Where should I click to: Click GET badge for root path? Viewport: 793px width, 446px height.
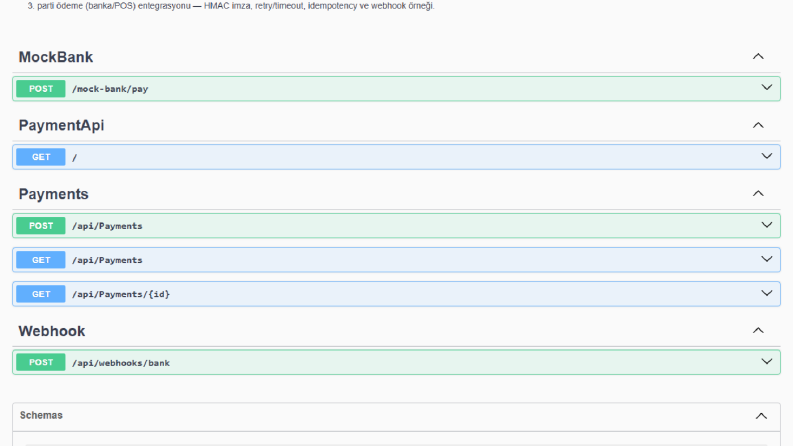(40, 157)
